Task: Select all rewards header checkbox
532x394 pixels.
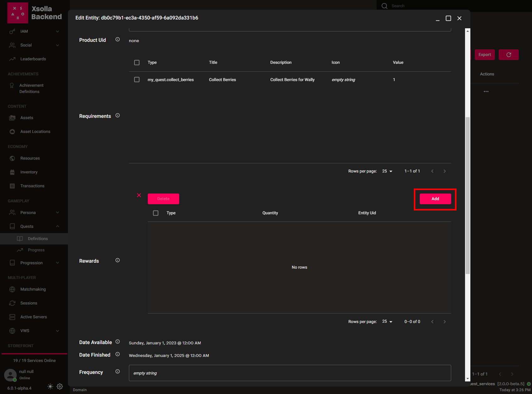Action: [x=156, y=213]
